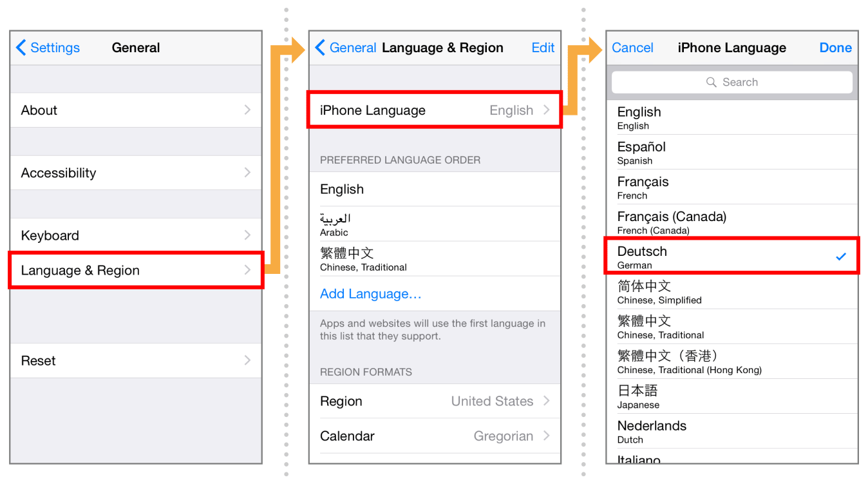Tap iPhone Language row showing English

435,110
